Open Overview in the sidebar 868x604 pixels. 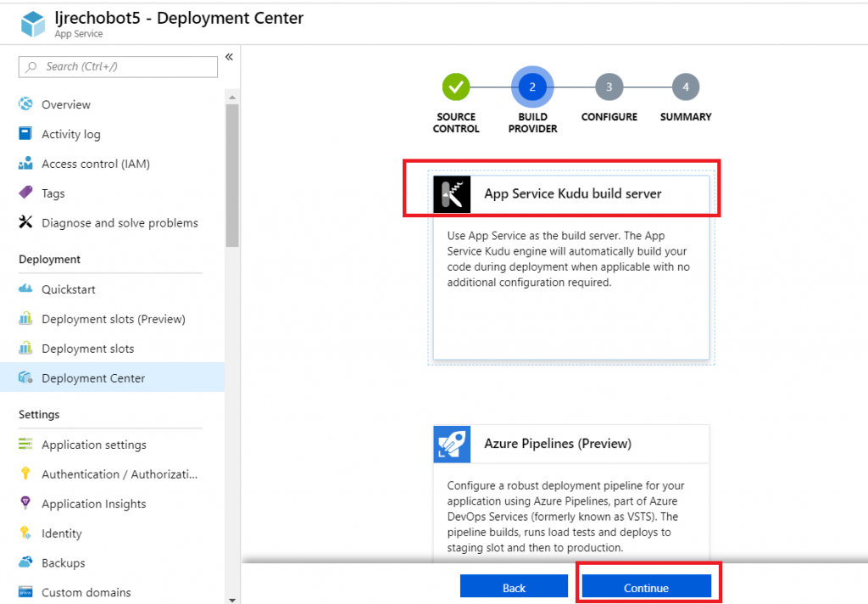tap(113, 104)
